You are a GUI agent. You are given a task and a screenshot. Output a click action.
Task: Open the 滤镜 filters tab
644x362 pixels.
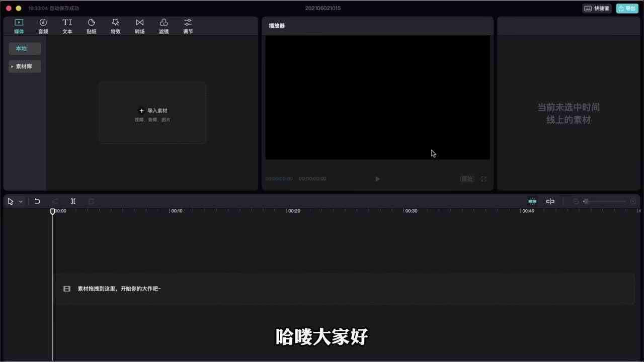(x=164, y=26)
